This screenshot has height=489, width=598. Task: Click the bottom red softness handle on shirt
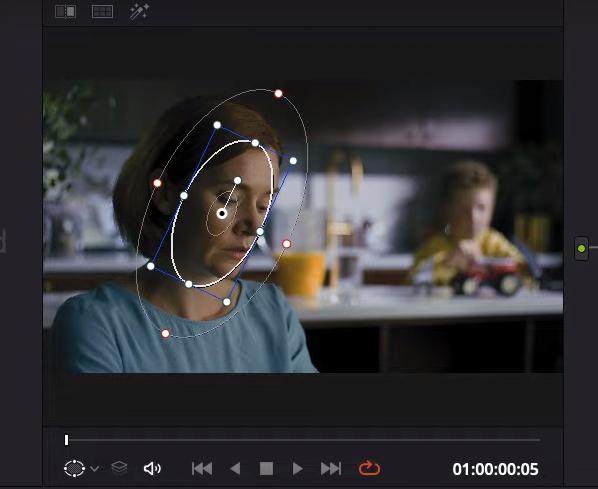click(x=165, y=334)
